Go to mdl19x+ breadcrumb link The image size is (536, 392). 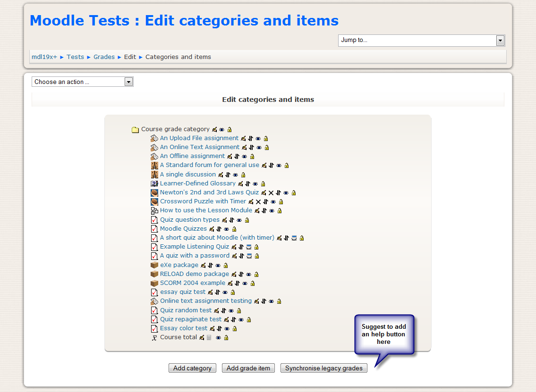pyautogui.click(x=44, y=57)
